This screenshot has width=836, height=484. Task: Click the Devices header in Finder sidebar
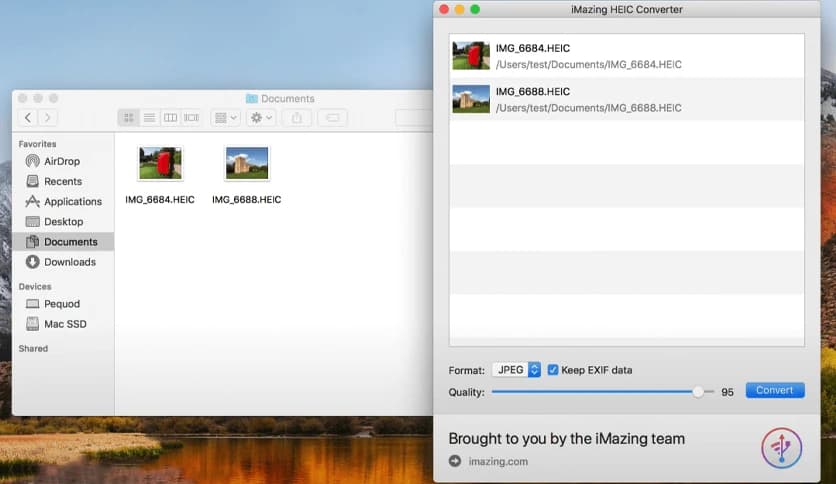pos(35,286)
